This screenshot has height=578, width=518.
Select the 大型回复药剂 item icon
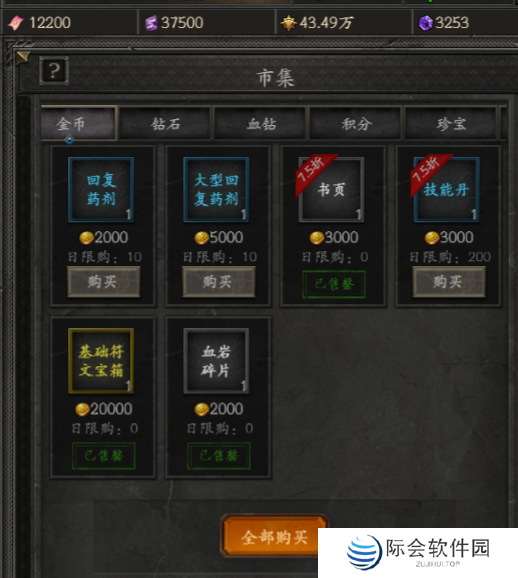click(x=216, y=189)
